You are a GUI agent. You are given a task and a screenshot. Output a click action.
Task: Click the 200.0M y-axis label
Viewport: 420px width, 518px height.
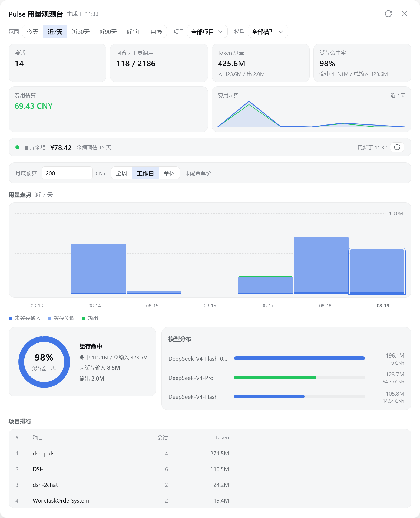[x=395, y=214]
